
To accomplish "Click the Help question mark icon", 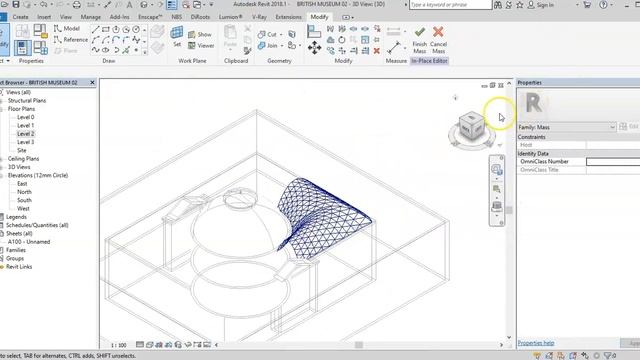I will (603, 5).
